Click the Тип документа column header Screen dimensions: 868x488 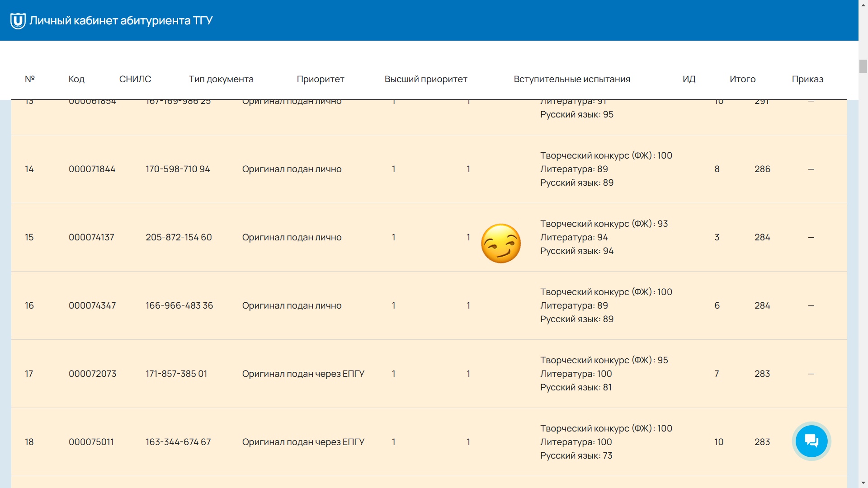[x=221, y=79]
